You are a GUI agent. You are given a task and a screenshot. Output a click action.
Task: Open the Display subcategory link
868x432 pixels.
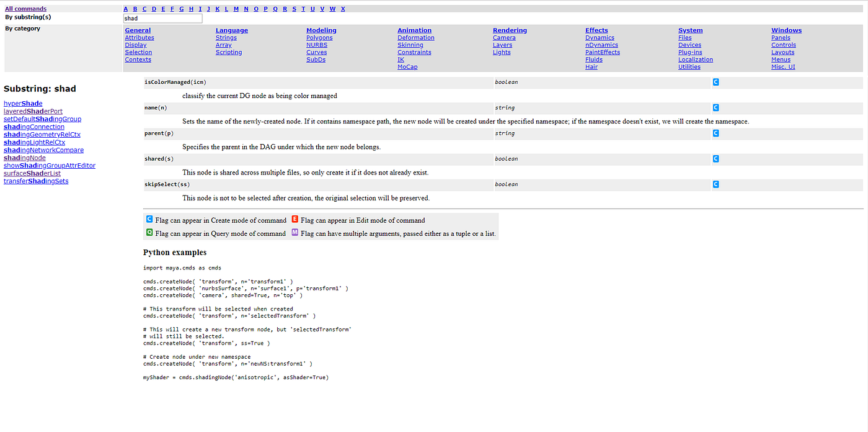(x=136, y=45)
